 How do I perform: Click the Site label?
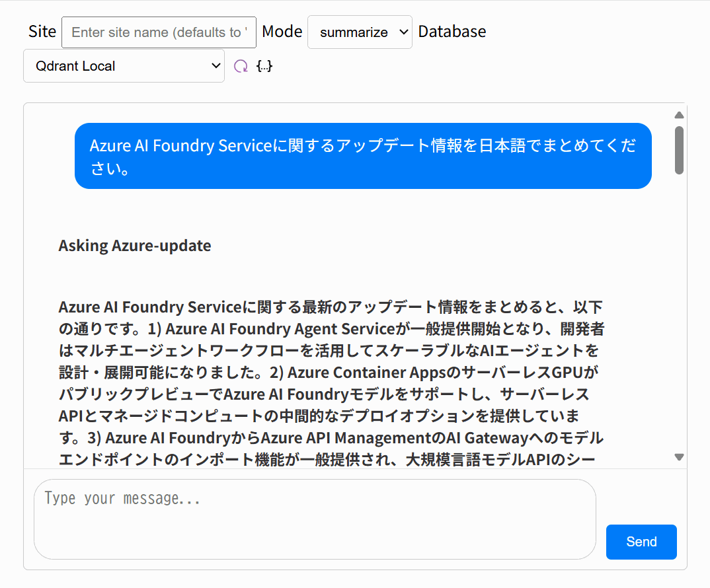(42, 32)
